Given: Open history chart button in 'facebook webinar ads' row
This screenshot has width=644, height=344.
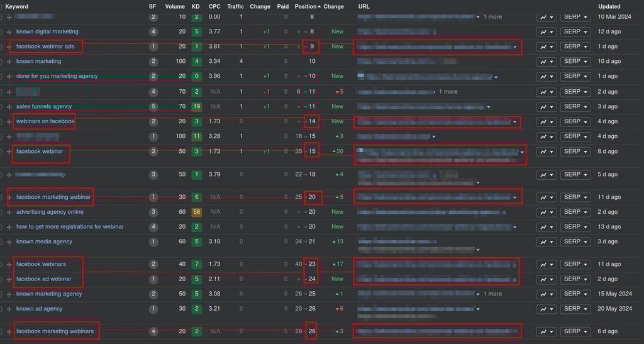Looking at the screenshot, I should pyautogui.click(x=547, y=47).
